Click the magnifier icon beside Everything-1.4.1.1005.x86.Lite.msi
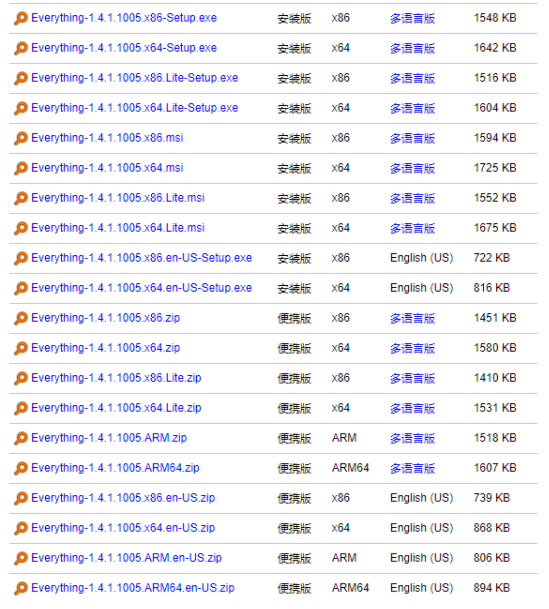 [21, 198]
